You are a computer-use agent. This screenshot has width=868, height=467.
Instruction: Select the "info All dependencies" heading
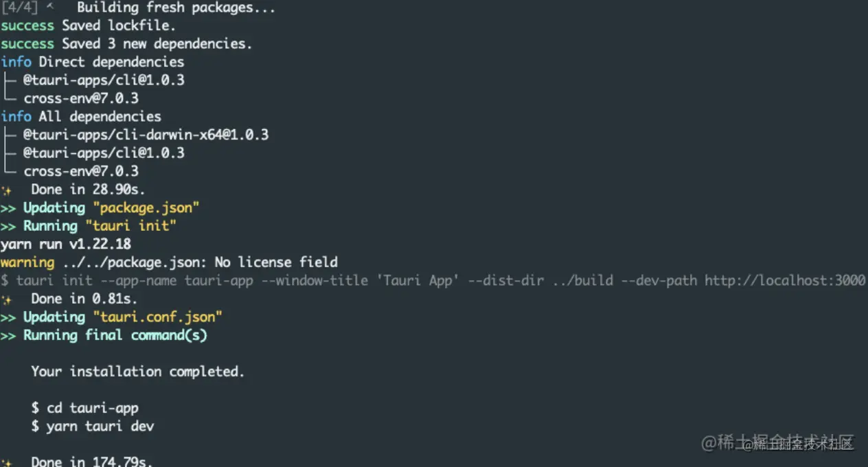[x=81, y=116]
